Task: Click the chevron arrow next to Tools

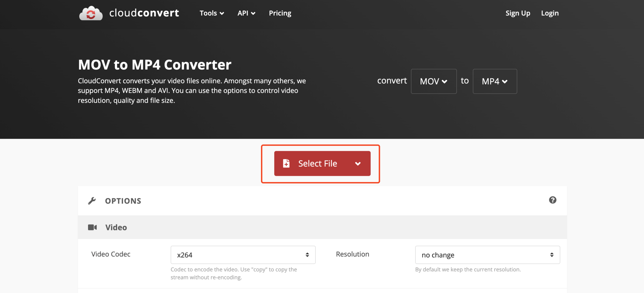Action: pos(222,14)
